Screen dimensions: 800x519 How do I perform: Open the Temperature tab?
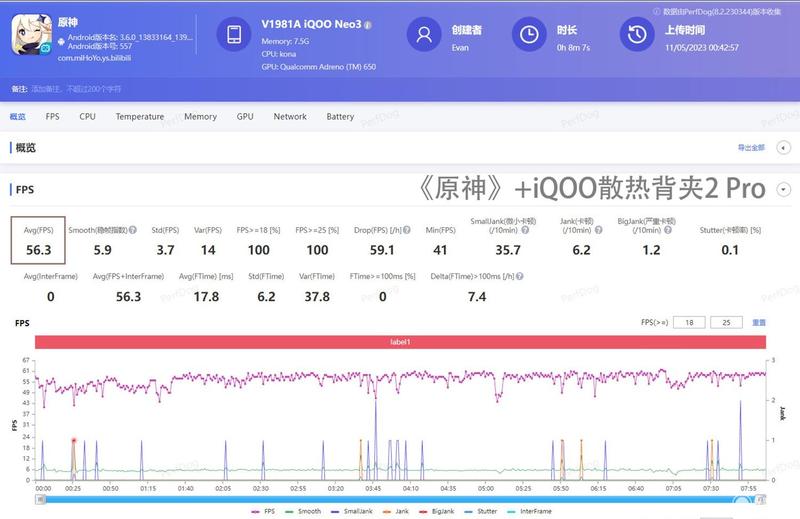click(x=140, y=116)
